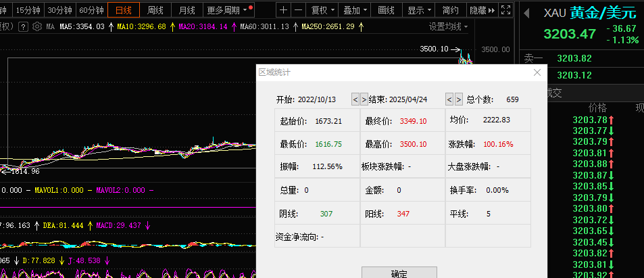
Task: Click the XAU 黄金/美元 title
Action: point(589,13)
